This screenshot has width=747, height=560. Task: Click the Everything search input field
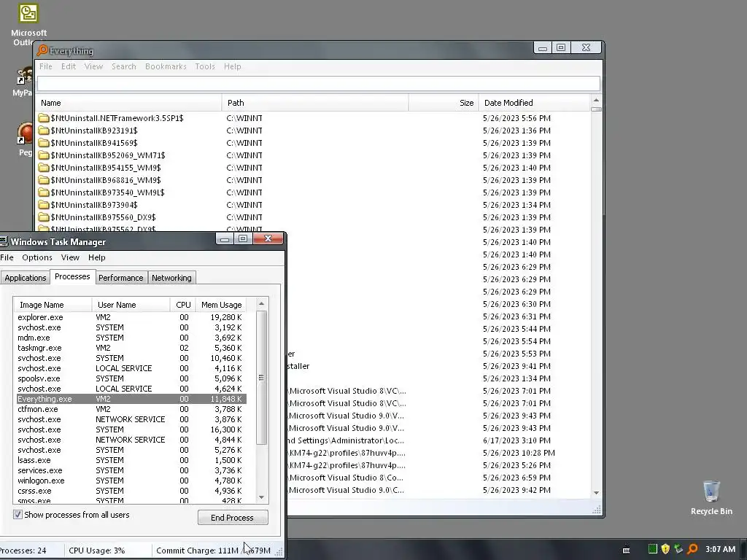click(318, 83)
